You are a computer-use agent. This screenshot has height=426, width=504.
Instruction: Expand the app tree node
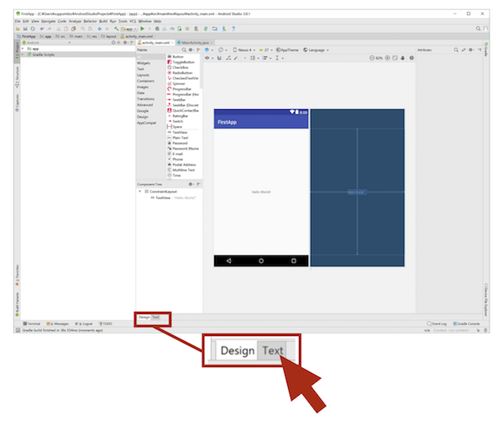(x=23, y=49)
